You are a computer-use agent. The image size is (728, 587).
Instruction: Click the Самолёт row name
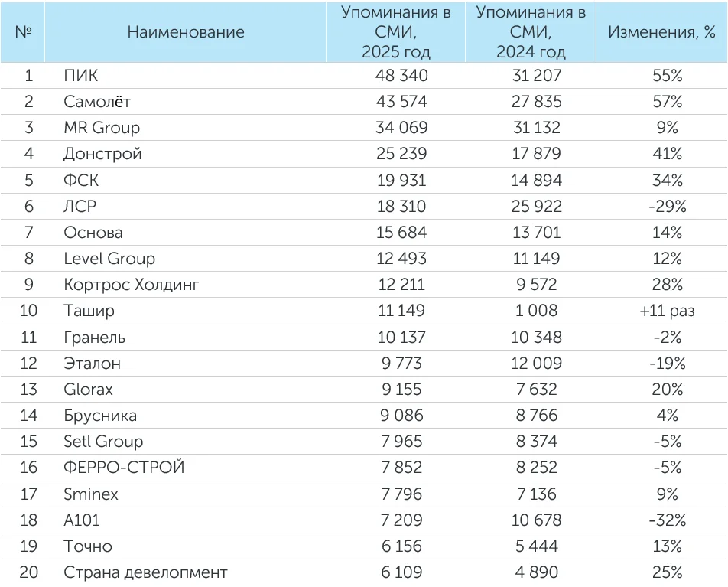click(x=93, y=101)
